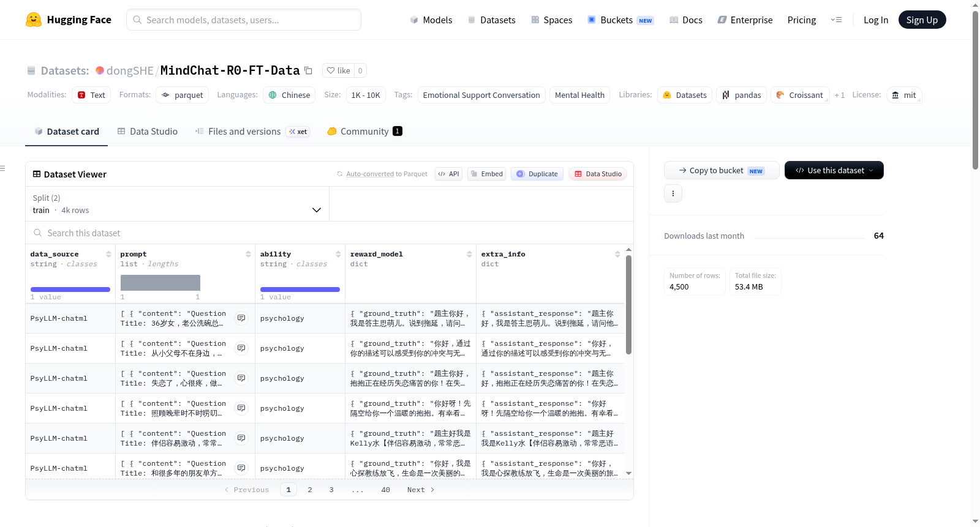The image size is (980, 527).
Task: Open Docs in top navigation
Action: pos(686,20)
